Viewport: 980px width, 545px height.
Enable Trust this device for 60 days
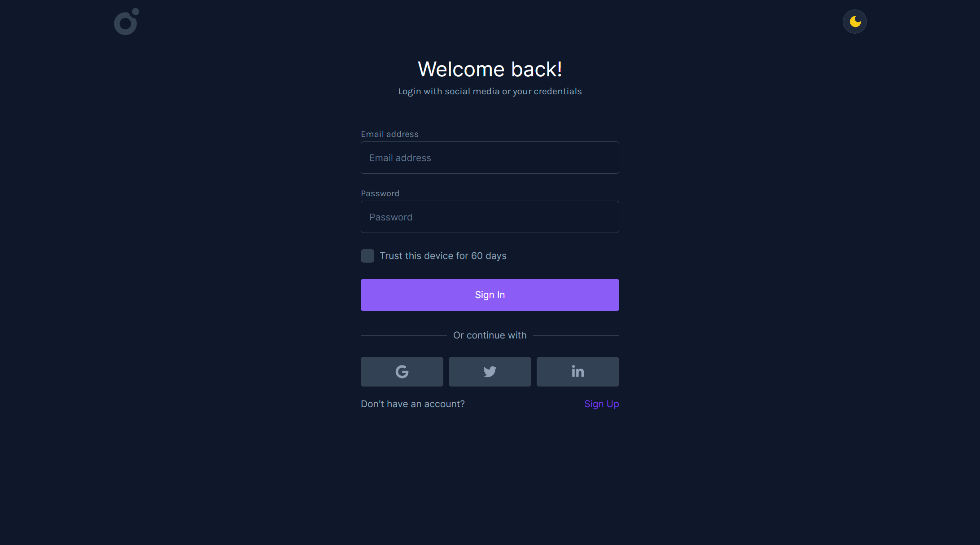[367, 255]
